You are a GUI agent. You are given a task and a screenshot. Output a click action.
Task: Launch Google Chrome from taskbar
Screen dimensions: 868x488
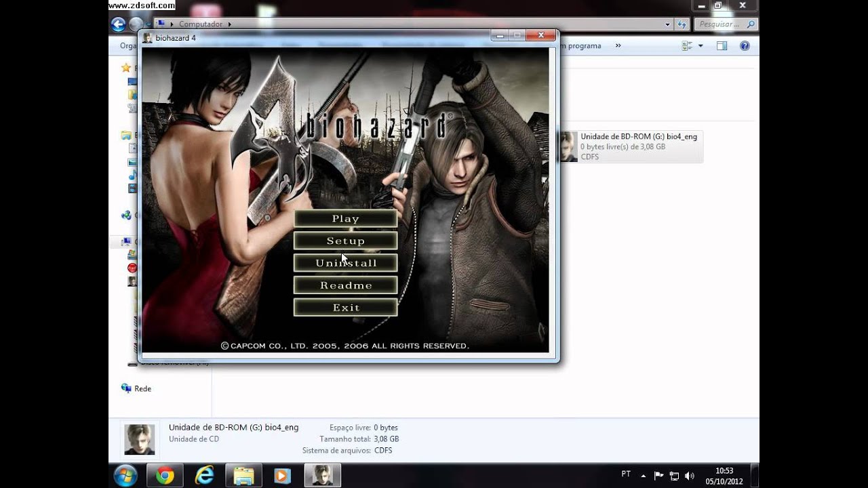click(x=165, y=476)
